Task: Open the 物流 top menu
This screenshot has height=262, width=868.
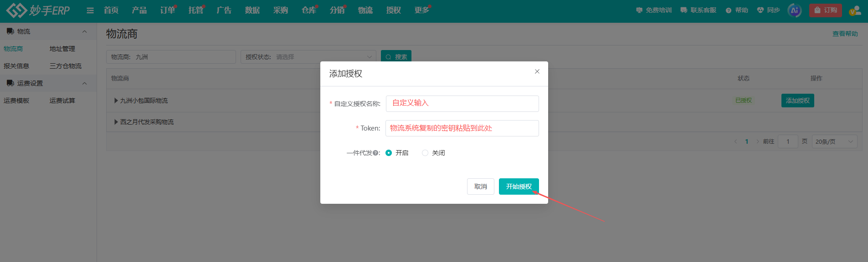Action: 365,10
